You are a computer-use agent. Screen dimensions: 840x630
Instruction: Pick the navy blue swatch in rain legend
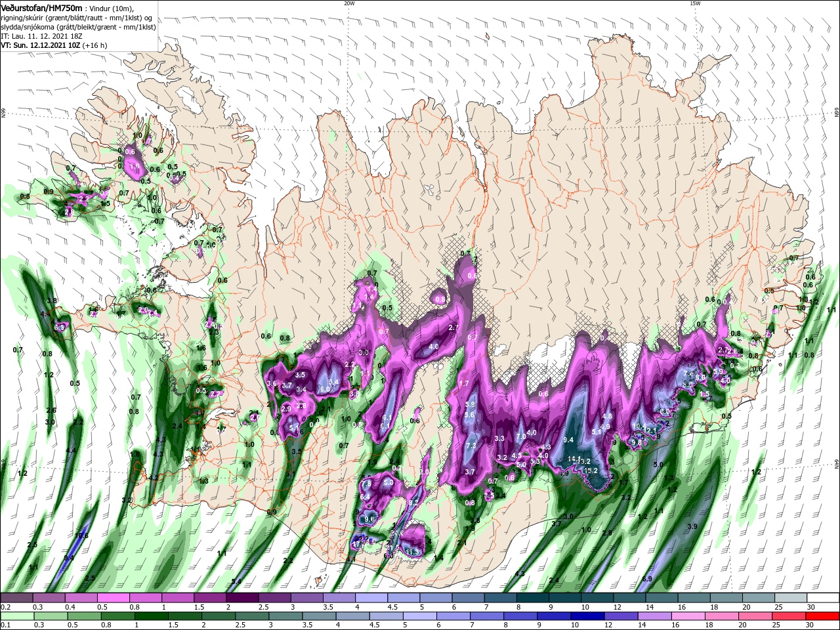coord(586,616)
